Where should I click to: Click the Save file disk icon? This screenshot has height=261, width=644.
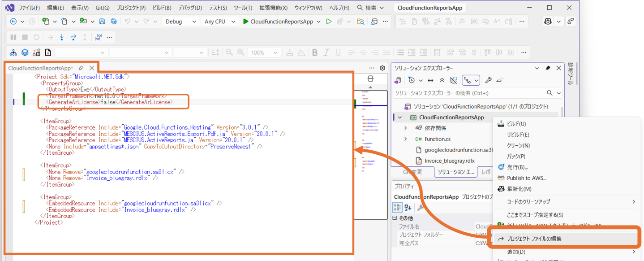click(102, 22)
